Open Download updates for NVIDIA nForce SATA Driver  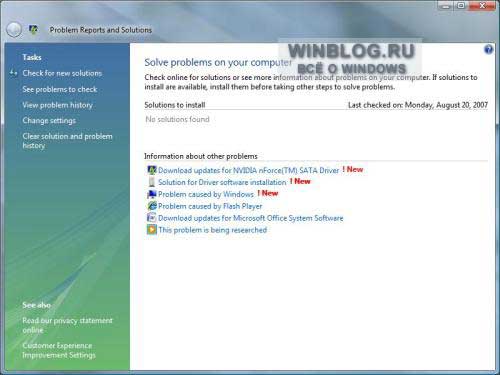[248, 170]
